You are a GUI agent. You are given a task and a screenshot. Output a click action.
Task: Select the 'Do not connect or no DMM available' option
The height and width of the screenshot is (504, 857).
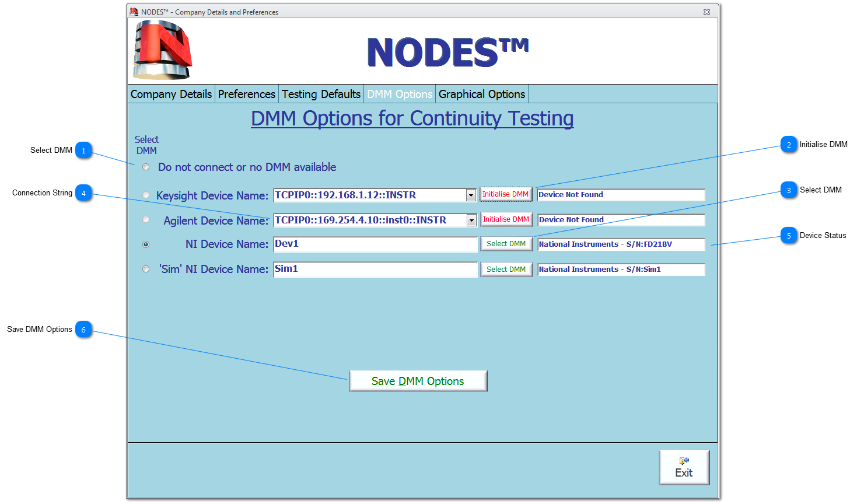pyautogui.click(x=146, y=167)
